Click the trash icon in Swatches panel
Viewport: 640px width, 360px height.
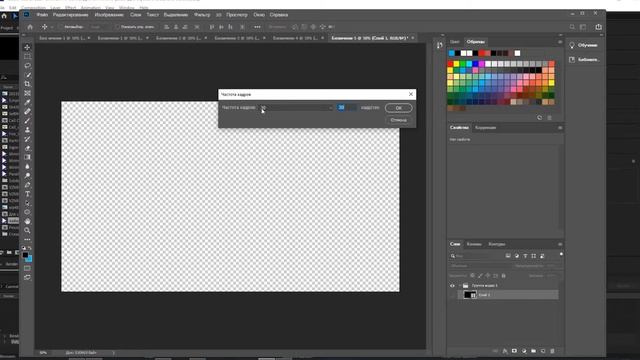click(549, 118)
